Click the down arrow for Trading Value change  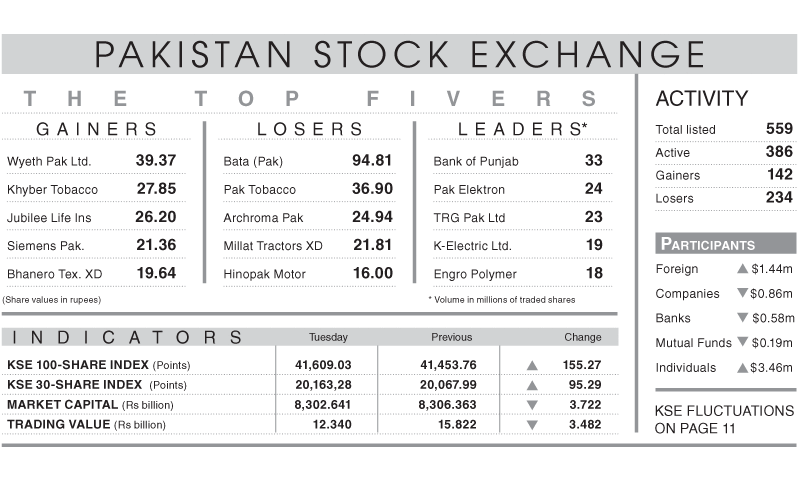tap(532, 425)
